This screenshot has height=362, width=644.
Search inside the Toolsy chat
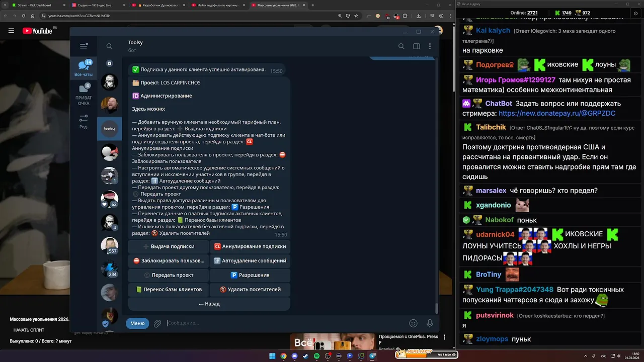401,46
